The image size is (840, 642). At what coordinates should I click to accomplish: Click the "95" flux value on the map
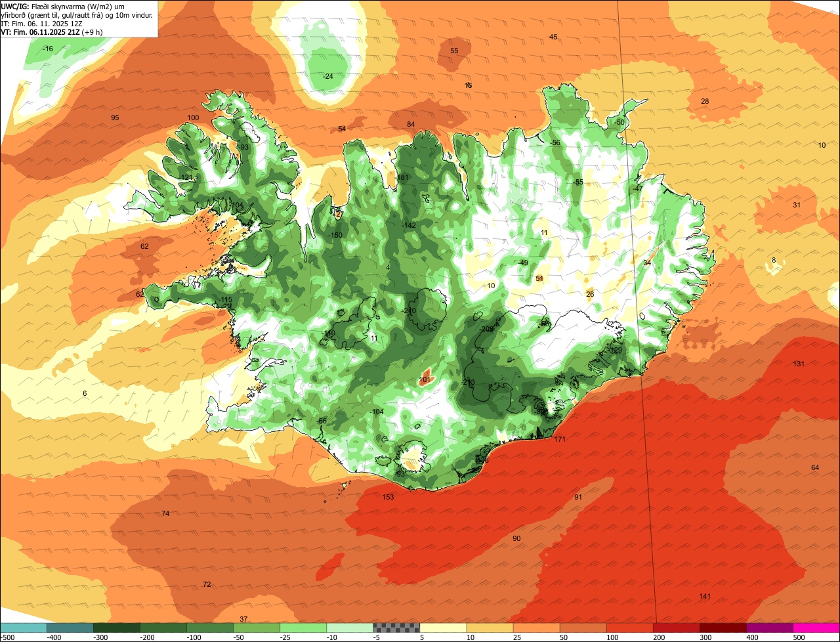115,118
